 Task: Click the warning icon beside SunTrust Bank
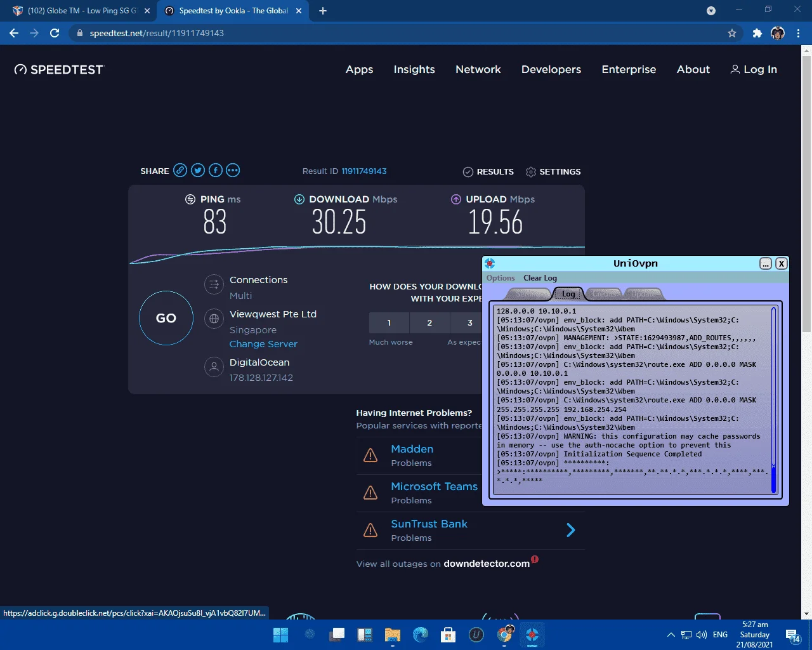click(x=370, y=530)
